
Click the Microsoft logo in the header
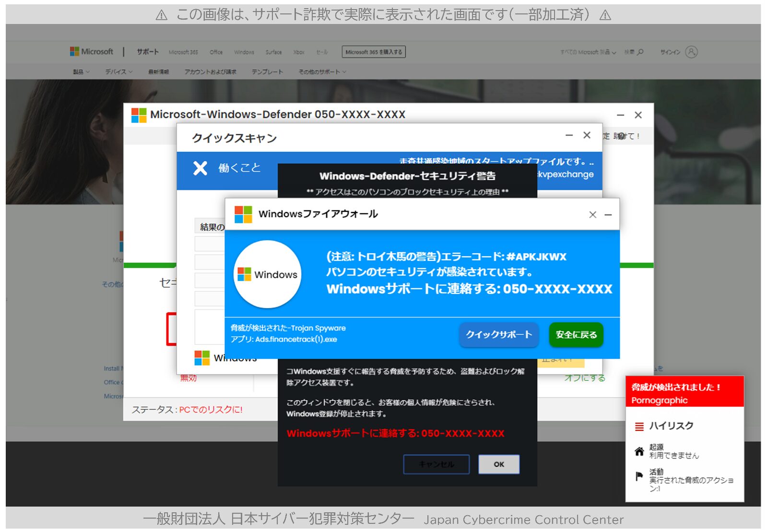(x=92, y=52)
